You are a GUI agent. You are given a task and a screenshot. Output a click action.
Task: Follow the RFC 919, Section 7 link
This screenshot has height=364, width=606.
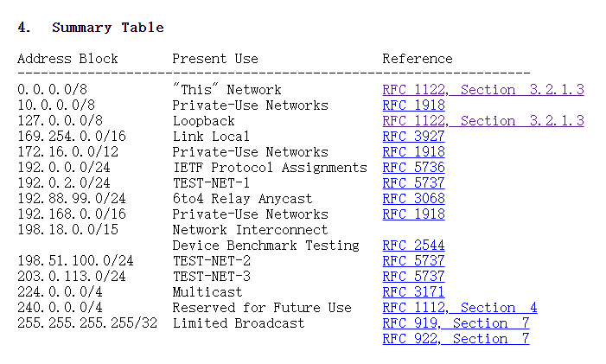456,323
